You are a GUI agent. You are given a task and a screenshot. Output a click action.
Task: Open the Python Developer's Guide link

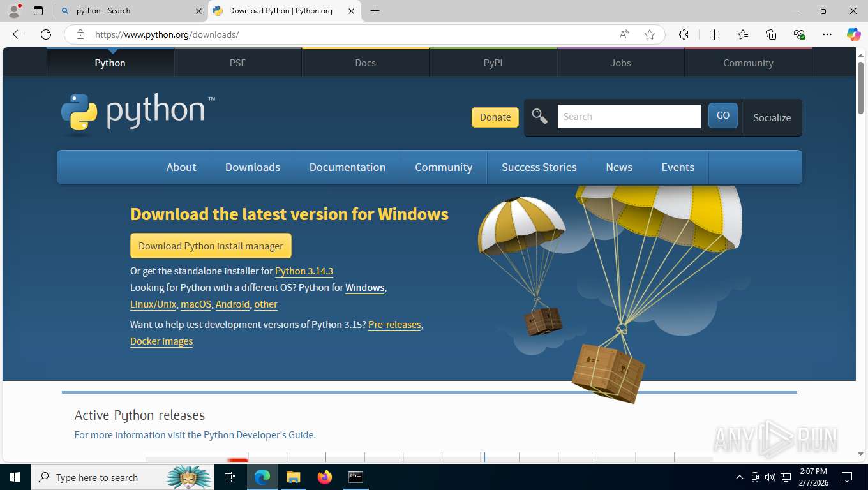tap(258, 435)
